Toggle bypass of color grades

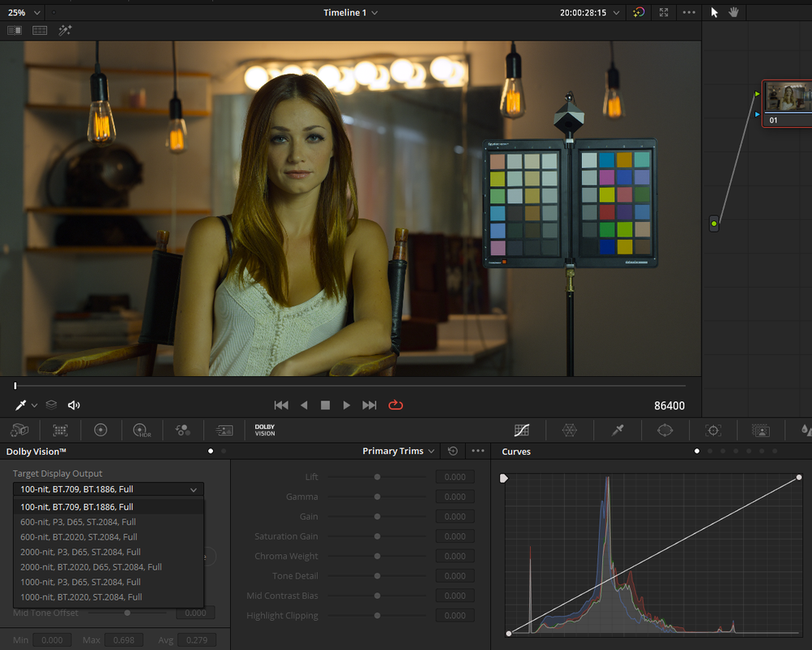click(639, 12)
